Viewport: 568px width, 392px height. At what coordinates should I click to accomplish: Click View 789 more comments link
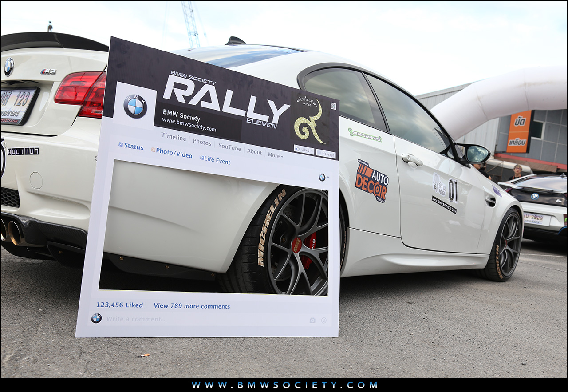(x=192, y=306)
